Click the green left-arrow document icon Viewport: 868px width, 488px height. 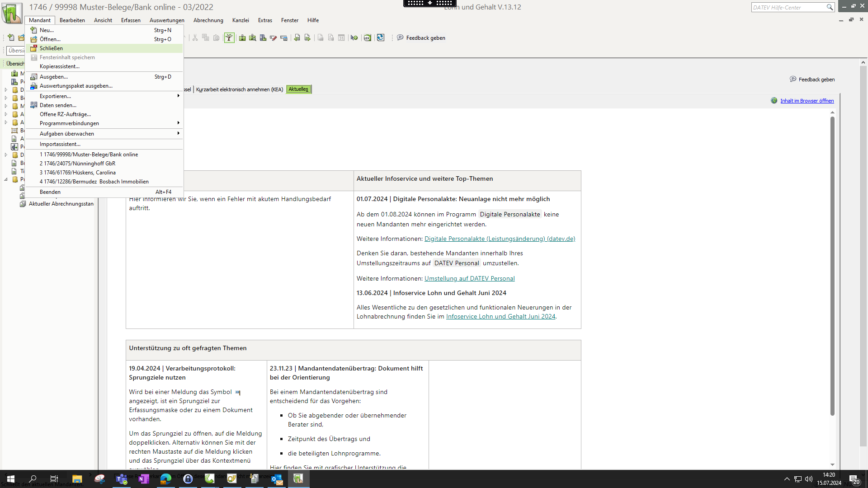tap(297, 38)
